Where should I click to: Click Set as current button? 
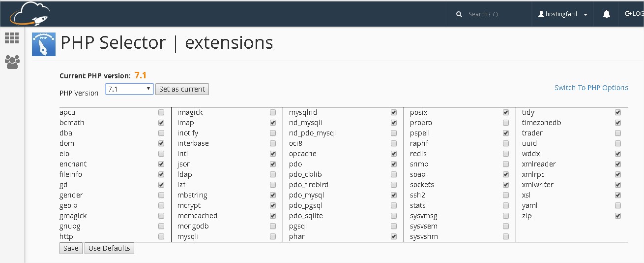182,89
